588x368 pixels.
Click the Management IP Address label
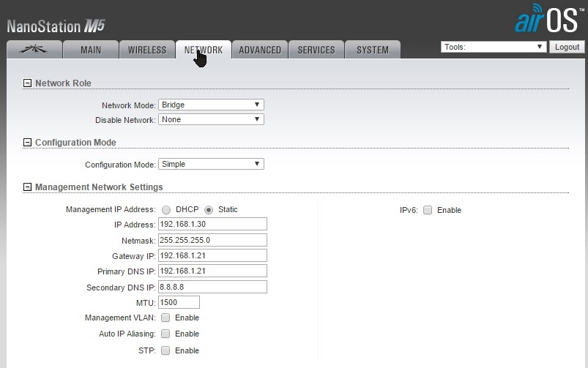coord(111,209)
